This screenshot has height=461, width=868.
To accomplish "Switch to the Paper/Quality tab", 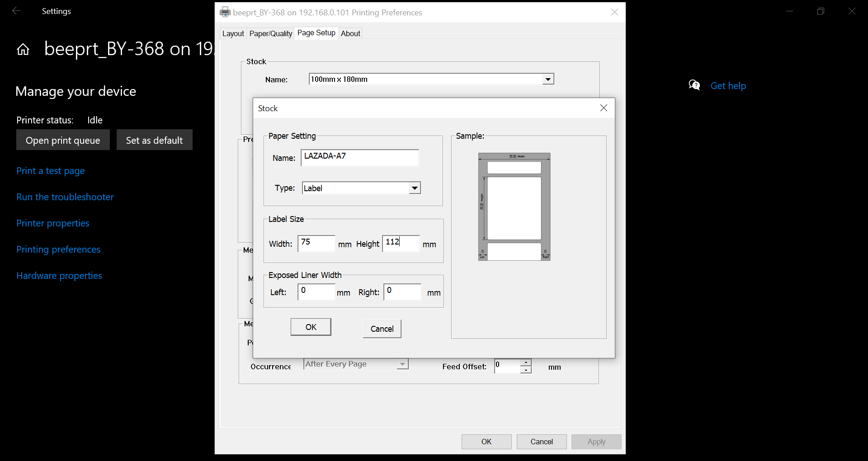I will click(x=270, y=33).
